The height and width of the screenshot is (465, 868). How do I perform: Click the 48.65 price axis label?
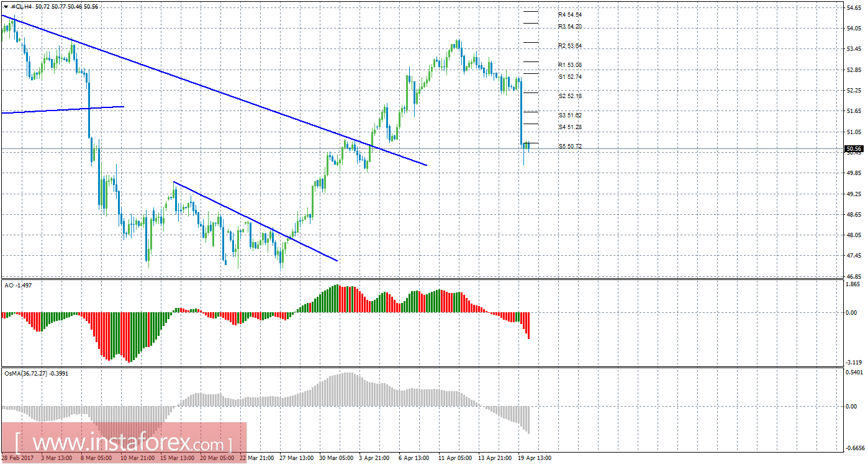coord(854,214)
